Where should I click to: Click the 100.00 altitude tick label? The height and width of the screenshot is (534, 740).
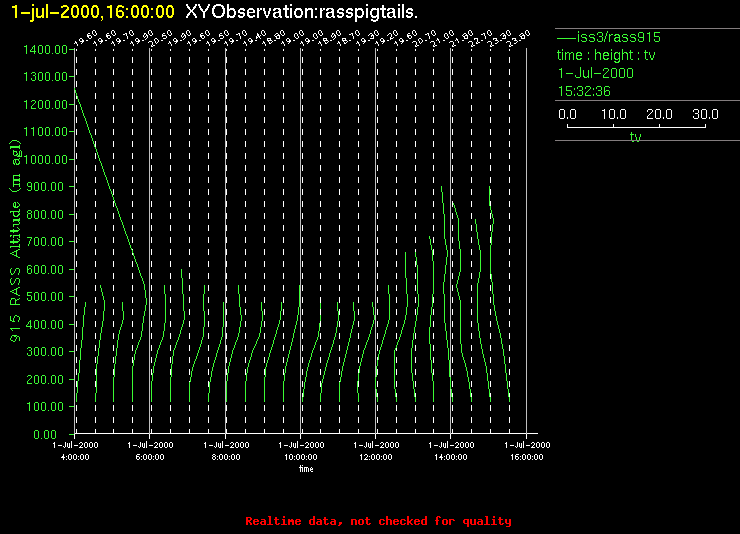pyautogui.click(x=47, y=407)
